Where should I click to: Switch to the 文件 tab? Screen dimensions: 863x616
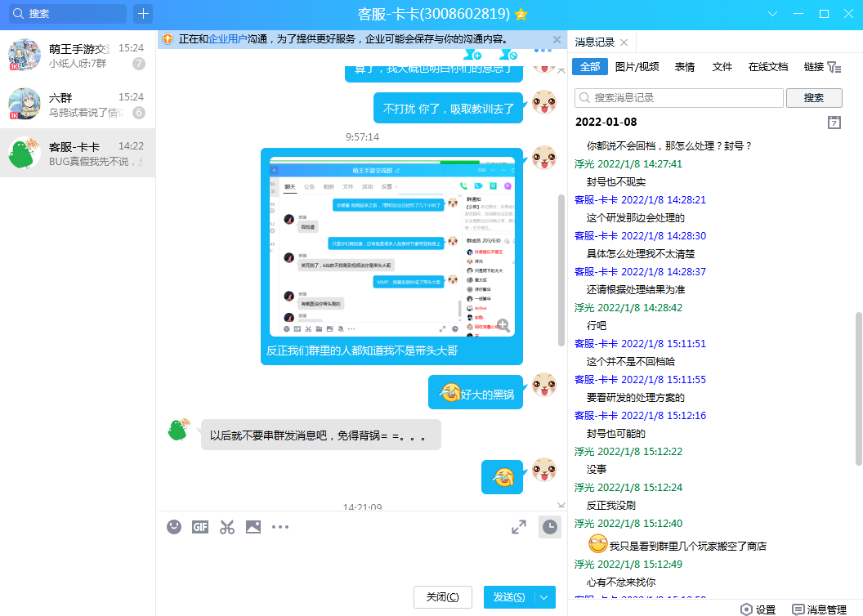722,66
